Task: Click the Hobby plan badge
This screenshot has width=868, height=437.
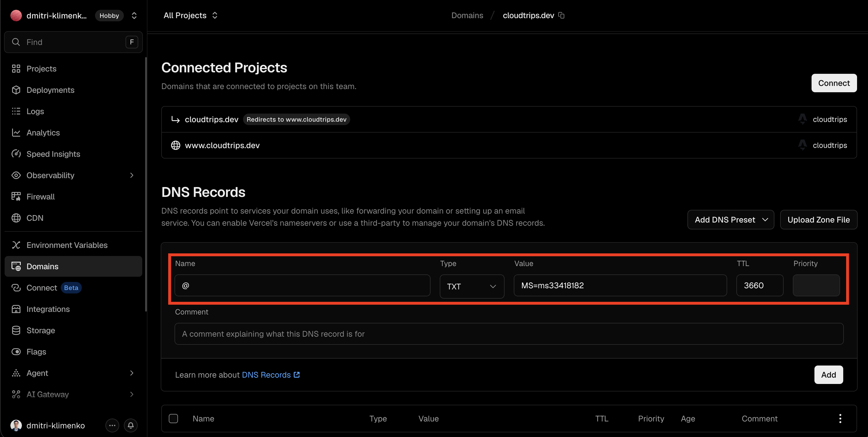Action: (x=109, y=16)
